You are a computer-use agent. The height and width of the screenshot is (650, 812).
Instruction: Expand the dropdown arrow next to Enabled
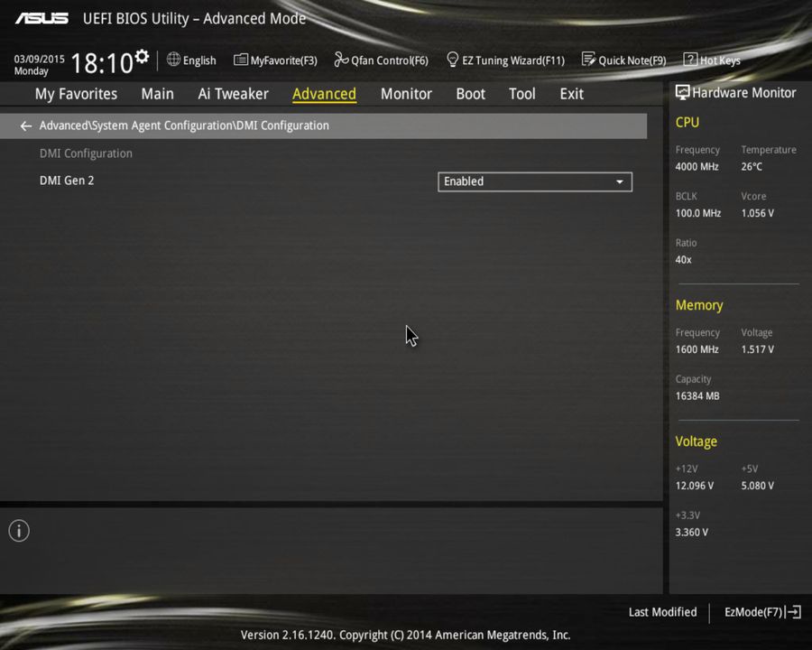[620, 181]
